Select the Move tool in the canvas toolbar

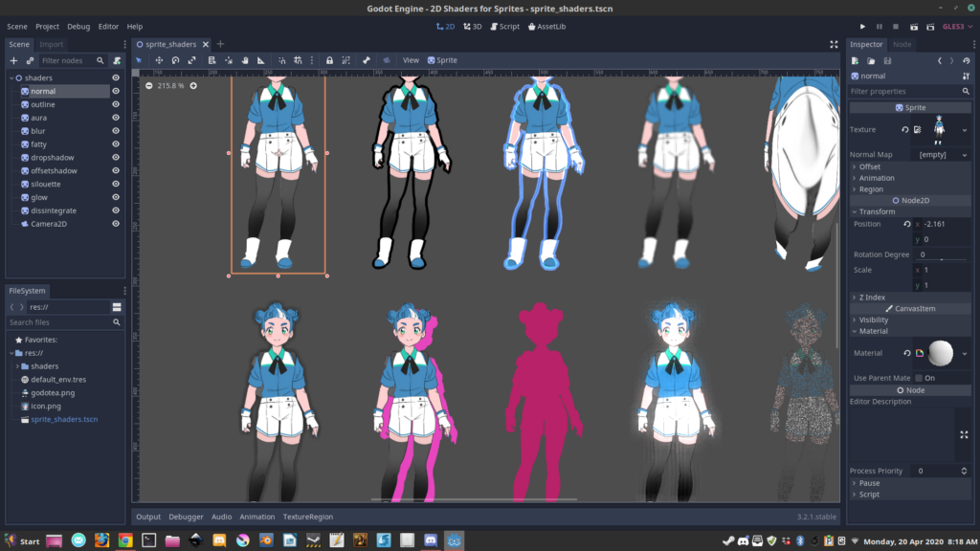tap(161, 59)
